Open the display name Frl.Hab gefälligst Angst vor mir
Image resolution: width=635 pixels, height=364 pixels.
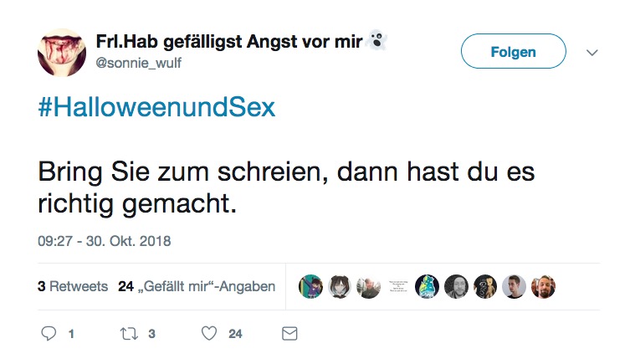pyautogui.click(x=228, y=42)
